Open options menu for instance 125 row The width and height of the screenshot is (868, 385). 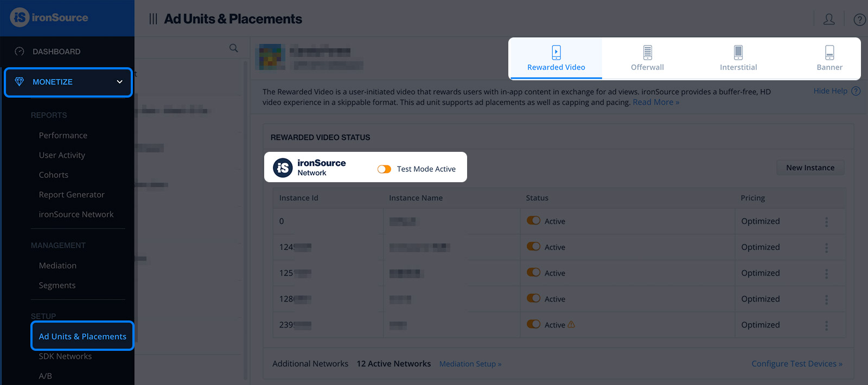826,274
